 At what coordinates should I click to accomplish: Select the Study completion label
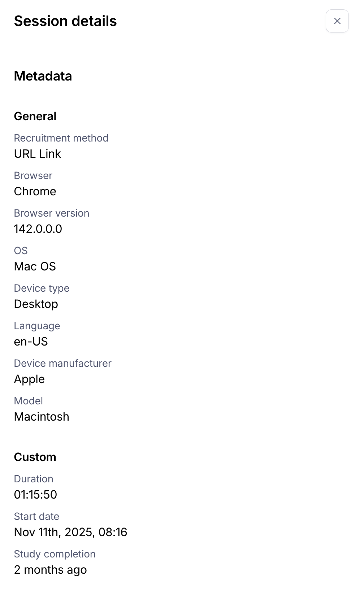(x=55, y=554)
